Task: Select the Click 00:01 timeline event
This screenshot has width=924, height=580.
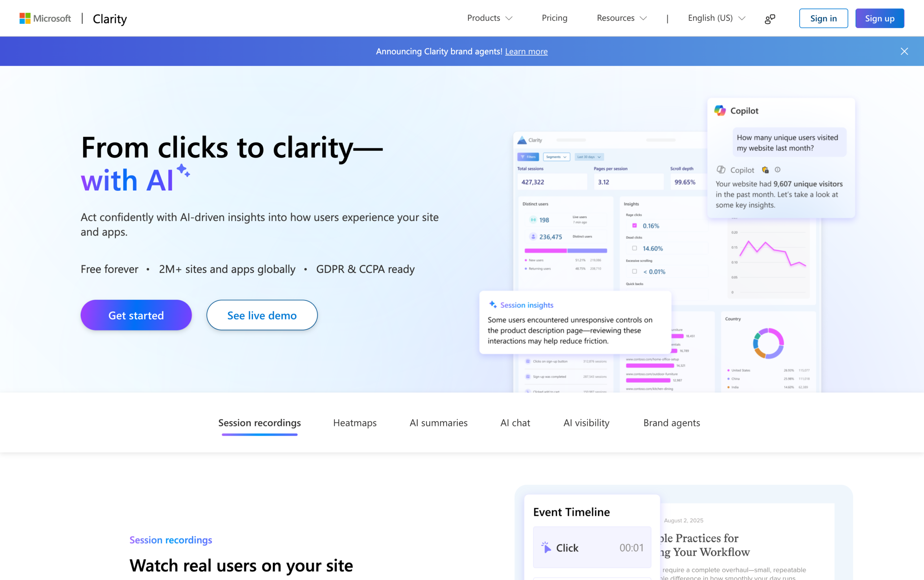Action: pos(592,548)
